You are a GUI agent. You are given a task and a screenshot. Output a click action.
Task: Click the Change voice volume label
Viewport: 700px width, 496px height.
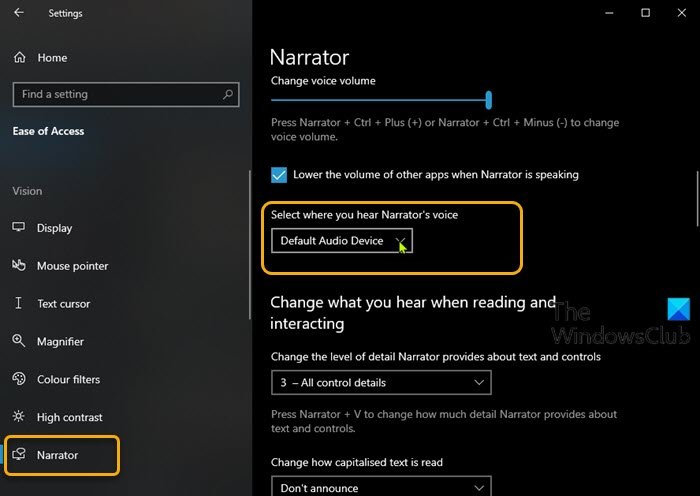[x=323, y=81]
